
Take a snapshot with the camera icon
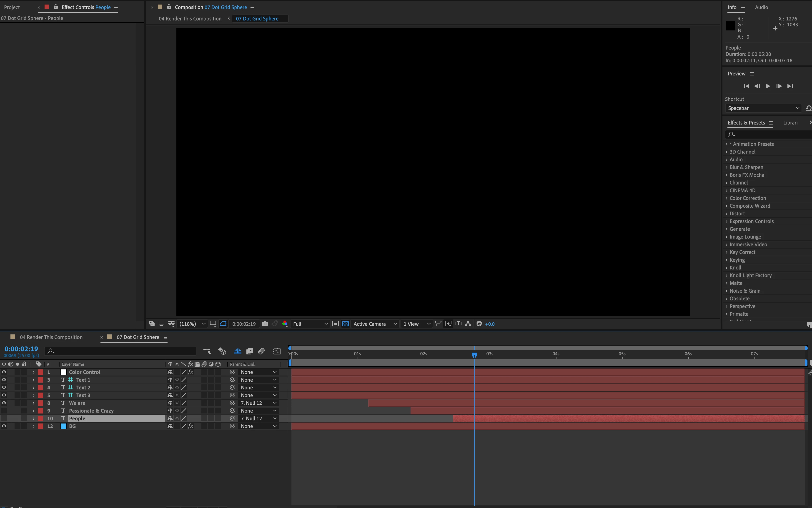[265, 324]
